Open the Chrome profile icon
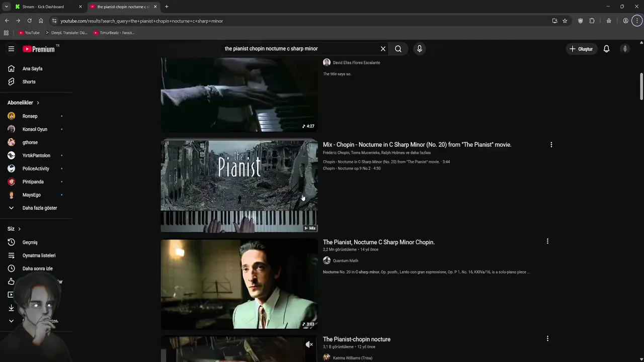 pyautogui.click(x=625, y=21)
